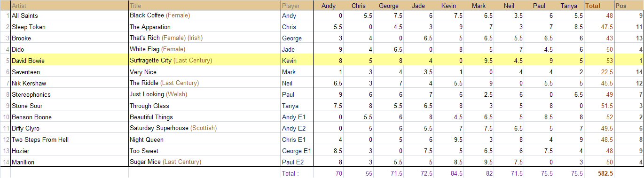Select the Beautiful Things title cell
Viewport: 644px width, 178px height.
click(x=204, y=117)
